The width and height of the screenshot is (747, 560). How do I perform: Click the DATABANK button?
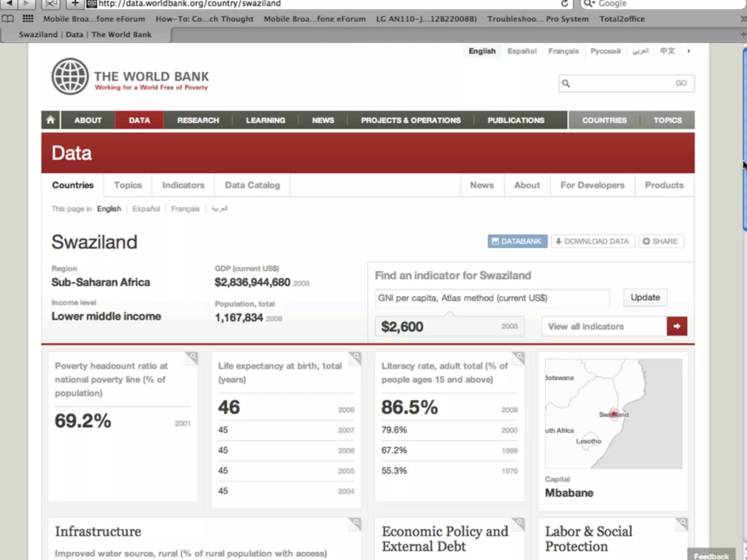click(x=517, y=241)
